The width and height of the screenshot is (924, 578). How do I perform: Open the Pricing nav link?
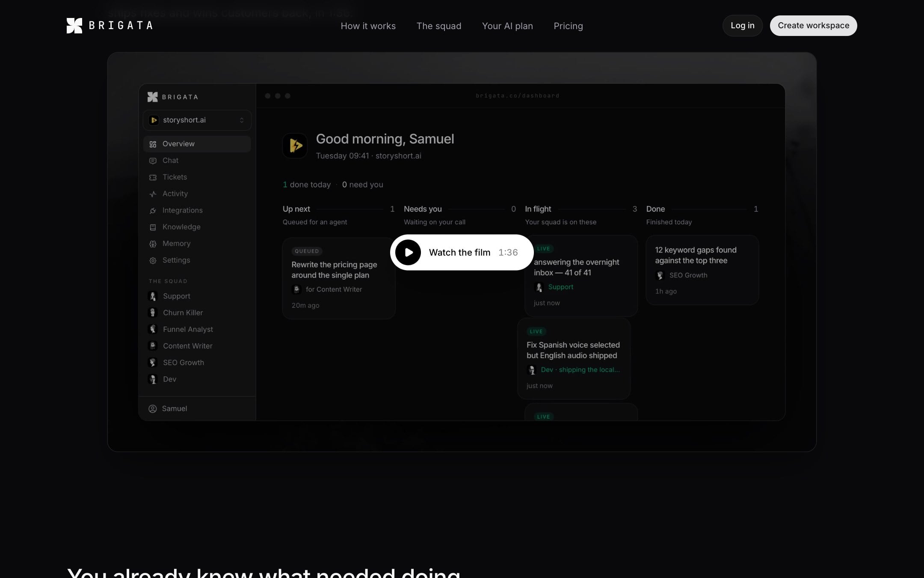[568, 26]
